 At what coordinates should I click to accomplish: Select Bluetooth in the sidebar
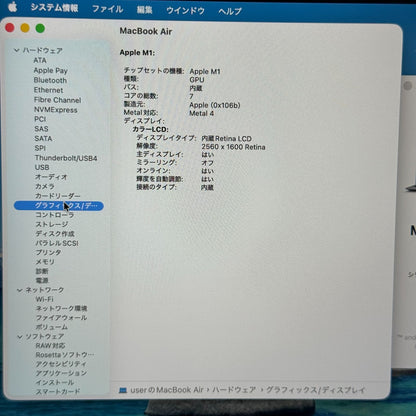coord(50,80)
